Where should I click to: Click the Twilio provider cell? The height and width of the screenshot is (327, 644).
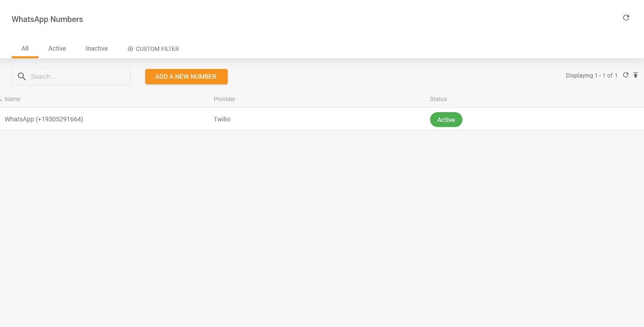[222, 119]
